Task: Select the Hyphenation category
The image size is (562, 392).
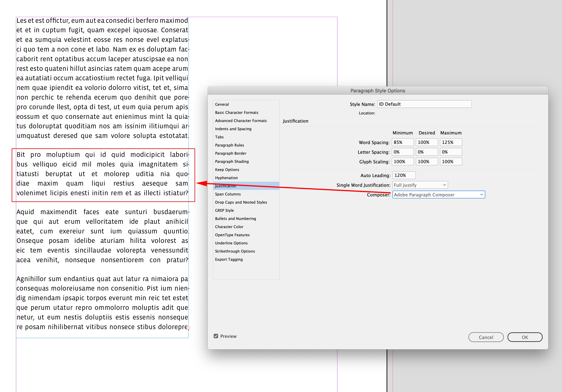Action: click(226, 178)
